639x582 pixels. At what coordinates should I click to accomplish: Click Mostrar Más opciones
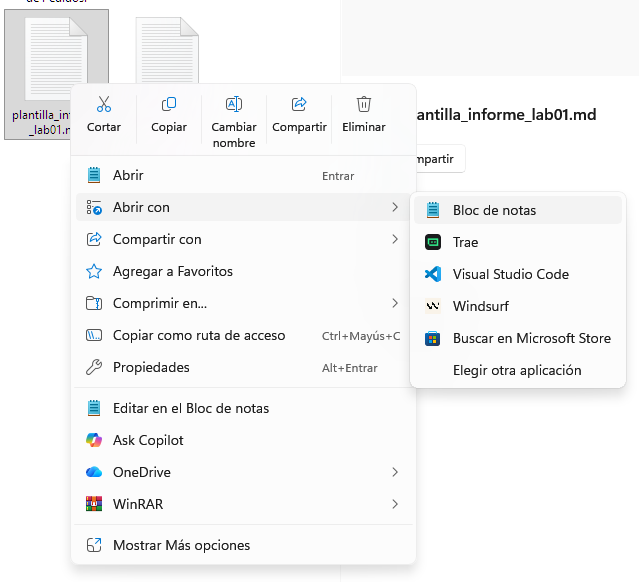click(x=181, y=545)
